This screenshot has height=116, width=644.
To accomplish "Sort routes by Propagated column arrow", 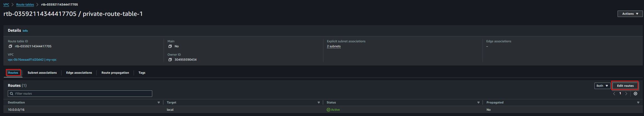I will pos(638,103).
